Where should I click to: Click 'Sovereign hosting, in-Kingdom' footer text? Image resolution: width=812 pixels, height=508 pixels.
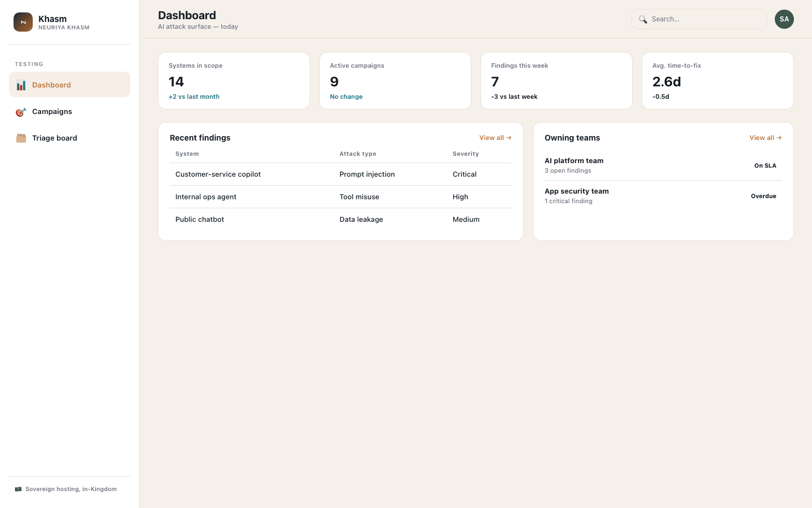[x=71, y=489]
